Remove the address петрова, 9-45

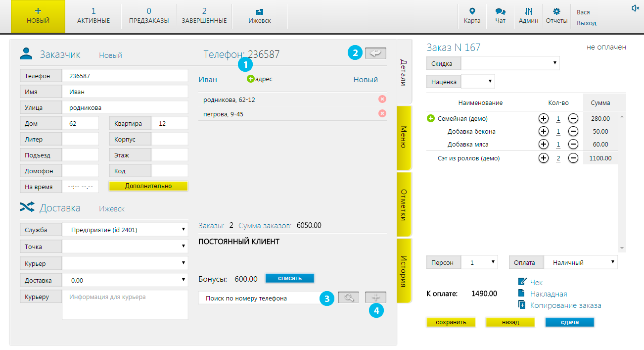[382, 113]
